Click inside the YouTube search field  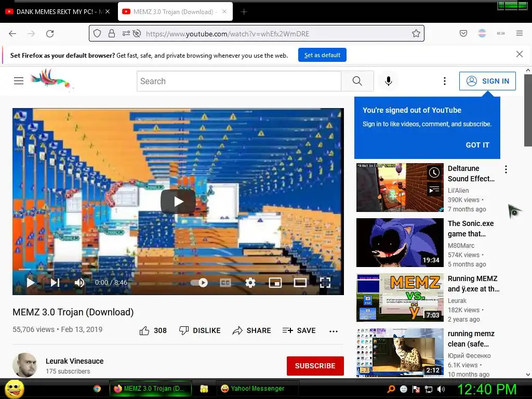click(239, 81)
